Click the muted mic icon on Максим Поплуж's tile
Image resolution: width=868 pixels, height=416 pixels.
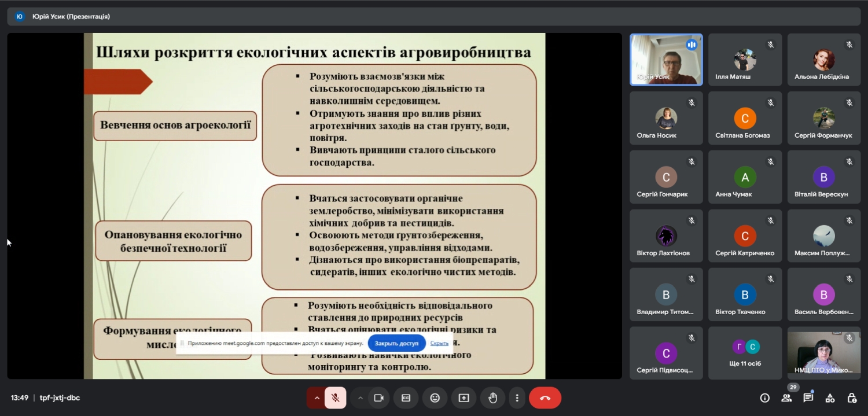click(849, 220)
